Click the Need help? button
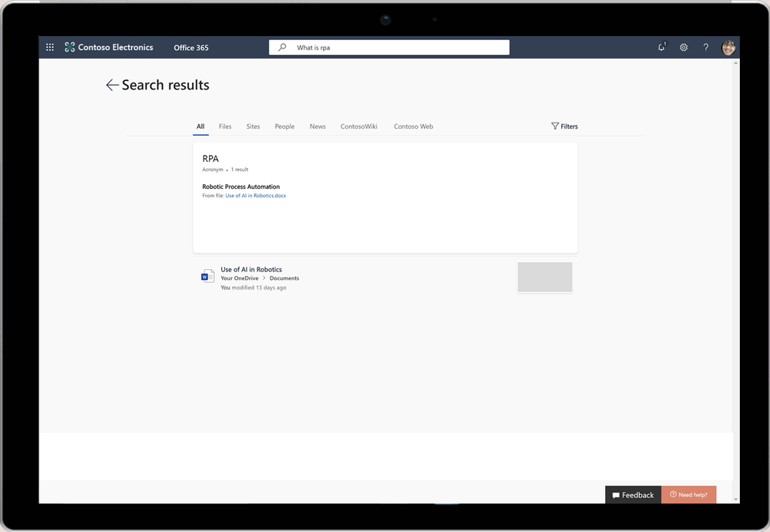The height and width of the screenshot is (532, 770). coord(688,495)
